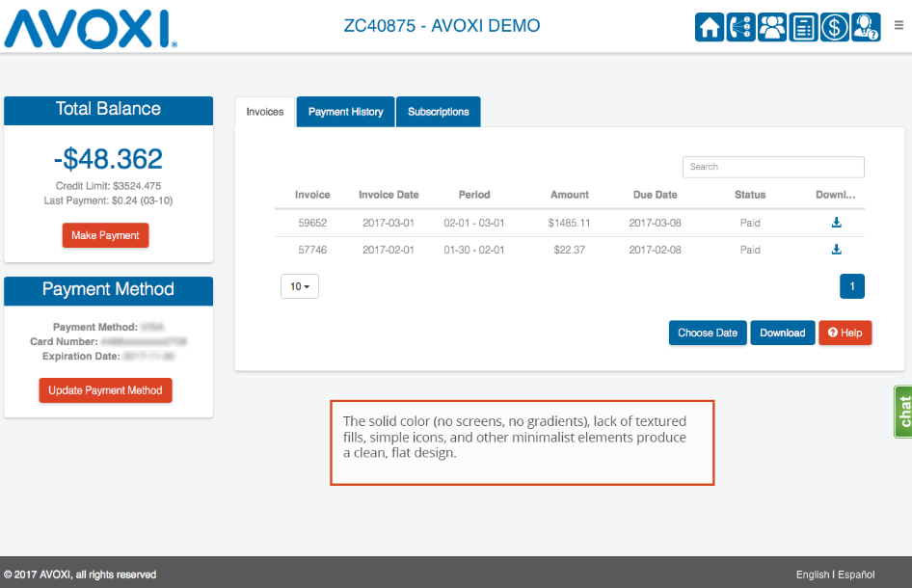
Task: Click the blue Download button
Action: 782,333
